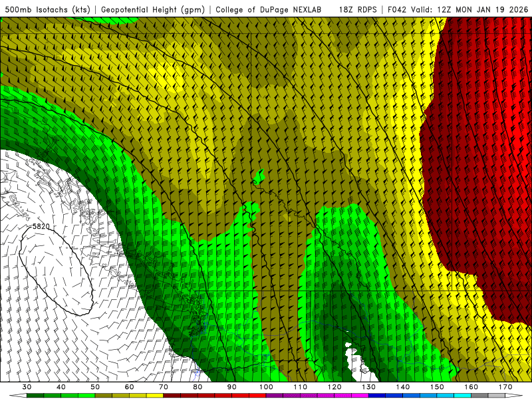Click the 170 knot legend label

click(x=505, y=387)
